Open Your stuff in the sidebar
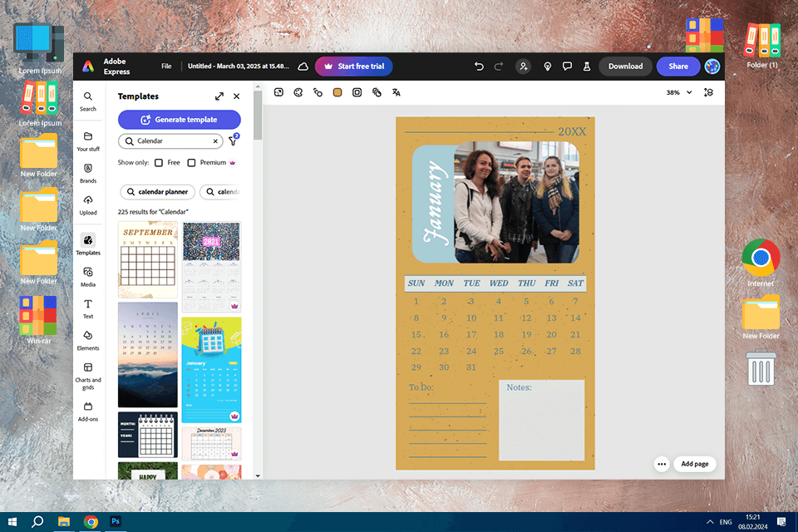The width and height of the screenshot is (798, 532). (x=88, y=141)
